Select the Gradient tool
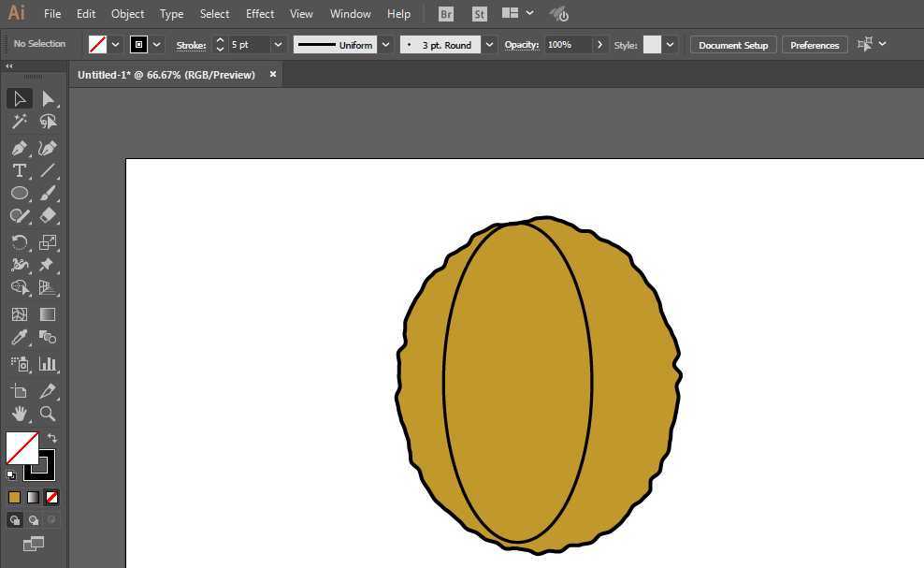 (x=48, y=314)
